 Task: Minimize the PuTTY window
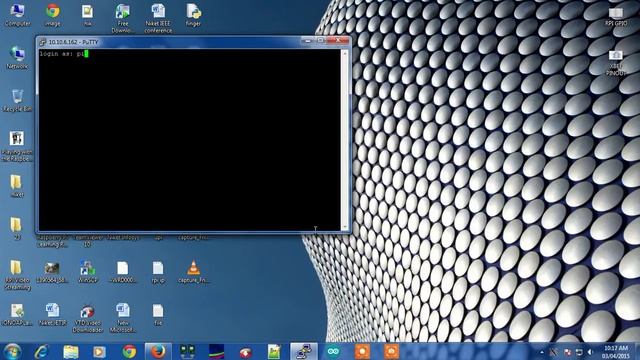pos(307,40)
